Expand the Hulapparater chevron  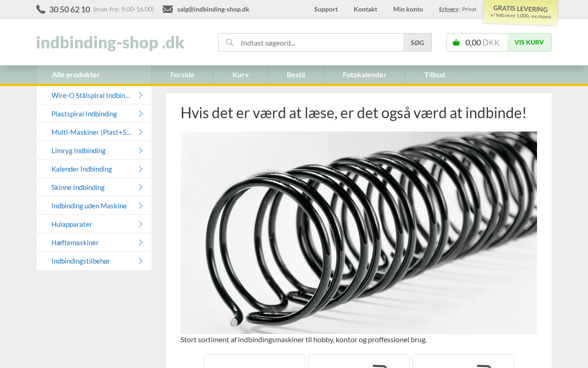141,224
